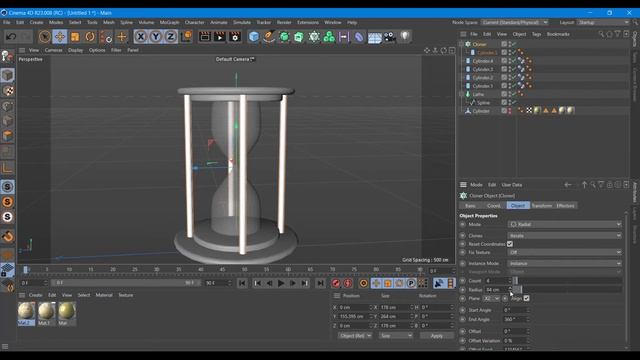Collapse the Lathe hierarchy expander
The image size is (640, 360).
coord(462,94)
